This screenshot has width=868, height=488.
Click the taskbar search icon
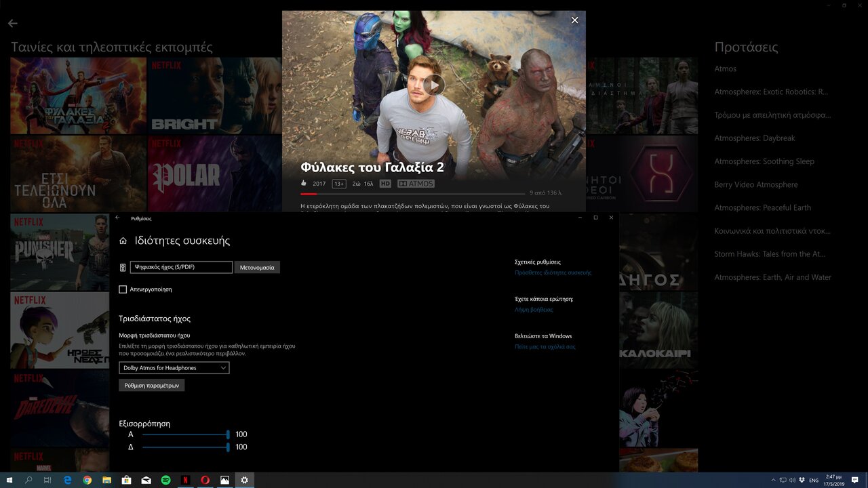pos(28,480)
